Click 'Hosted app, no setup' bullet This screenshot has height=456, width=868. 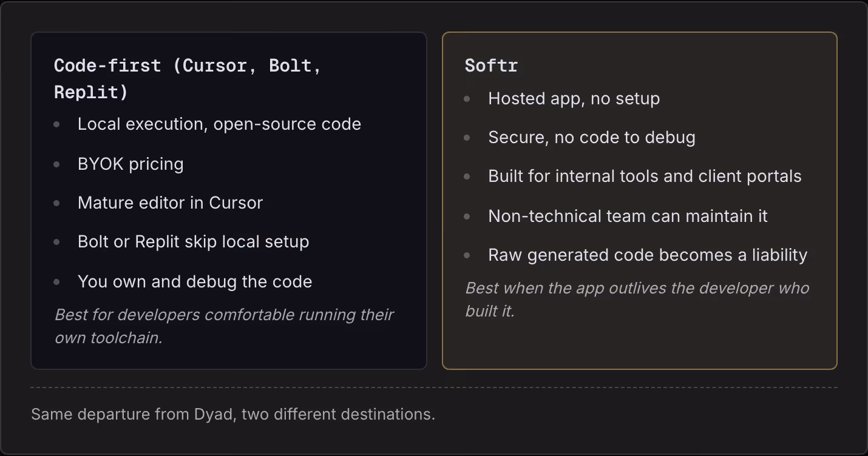[574, 98]
